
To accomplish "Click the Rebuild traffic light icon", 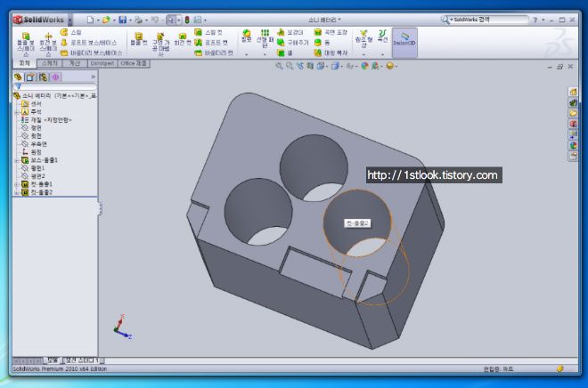I will pyautogui.click(x=187, y=20).
